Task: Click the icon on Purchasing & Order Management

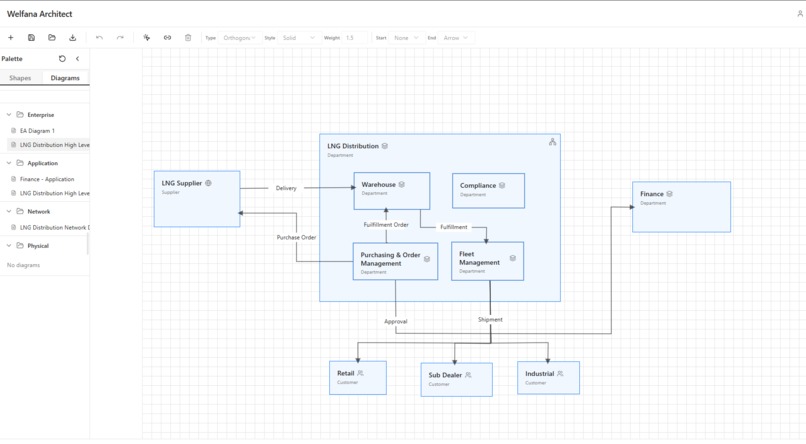Action: point(427,259)
